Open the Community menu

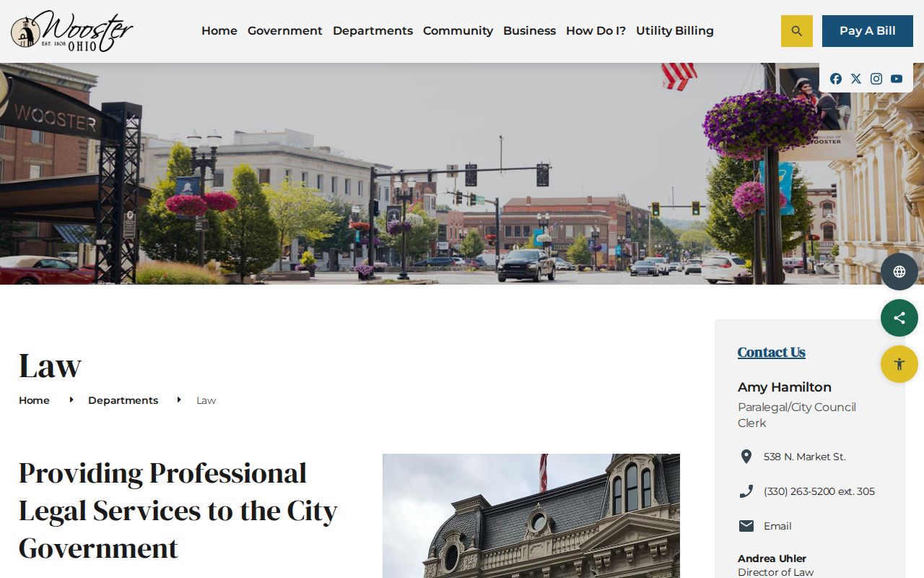point(458,31)
